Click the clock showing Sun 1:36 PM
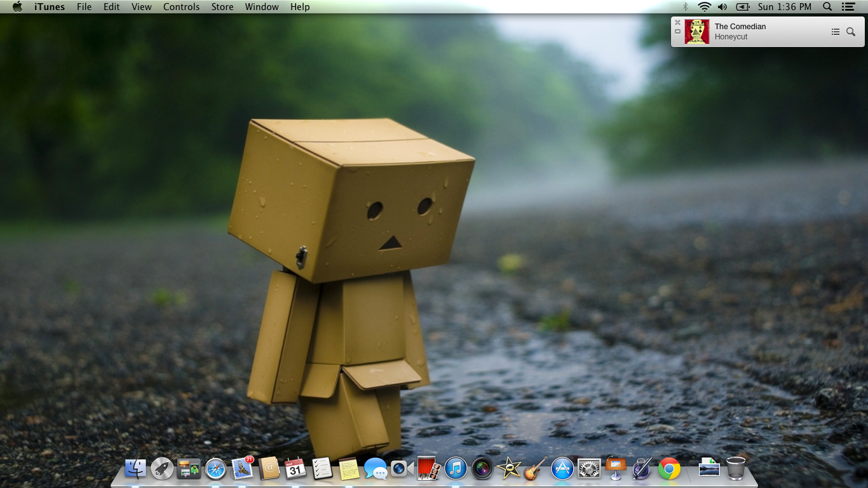Screen dimensions: 868x488 (x=785, y=6)
